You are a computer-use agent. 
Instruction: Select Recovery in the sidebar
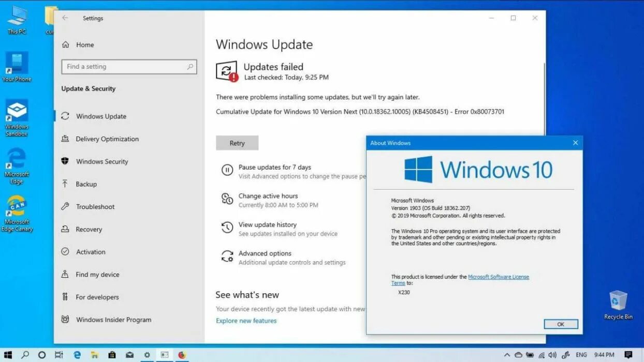[x=89, y=230]
